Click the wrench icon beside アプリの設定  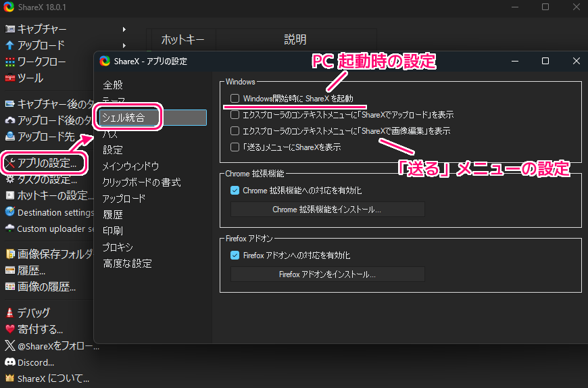point(10,163)
